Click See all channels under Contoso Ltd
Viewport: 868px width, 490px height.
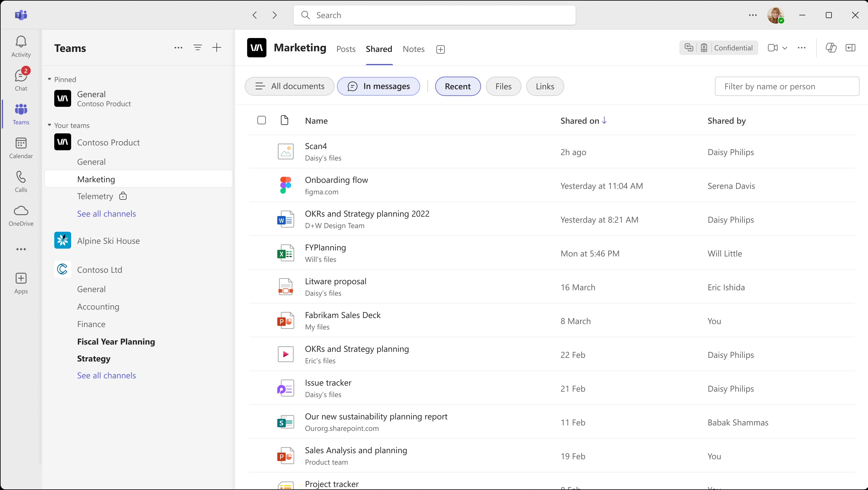(x=106, y=375)
